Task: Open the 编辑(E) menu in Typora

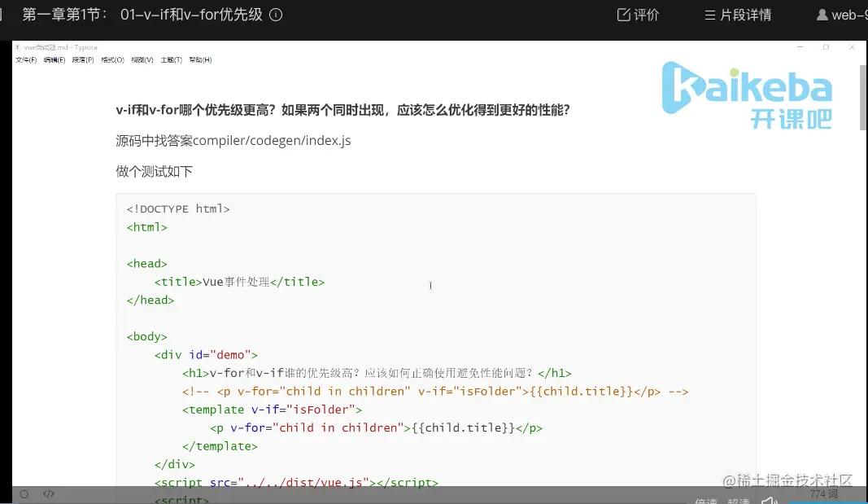Action: pyautogui.click(x=55, y=59)
